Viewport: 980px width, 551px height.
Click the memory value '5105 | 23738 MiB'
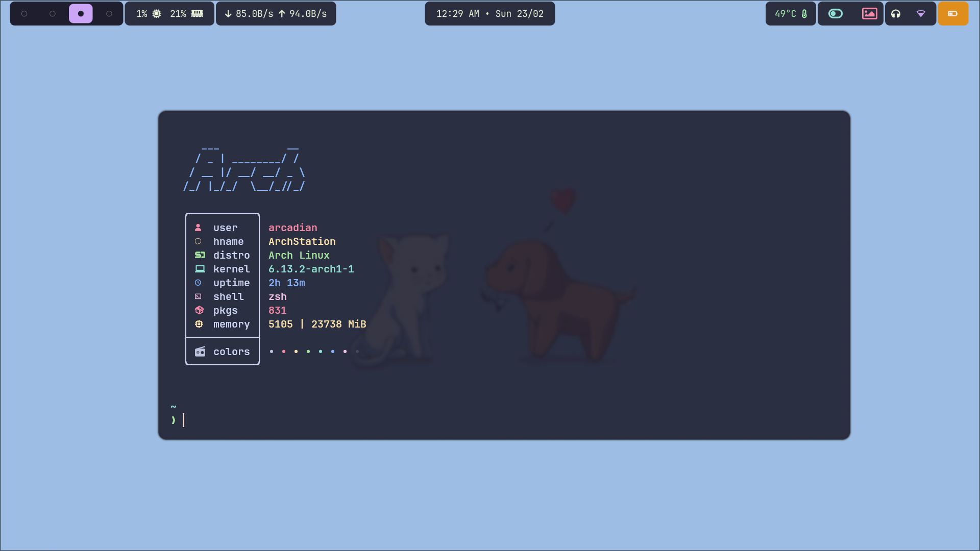(317, 324)
